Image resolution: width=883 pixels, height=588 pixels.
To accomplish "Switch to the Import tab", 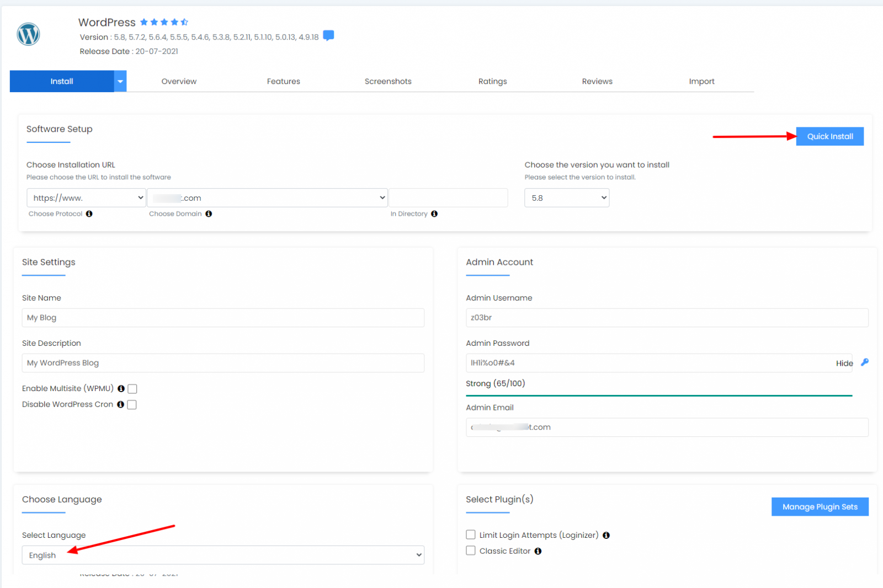I will (x=701, y=81).
